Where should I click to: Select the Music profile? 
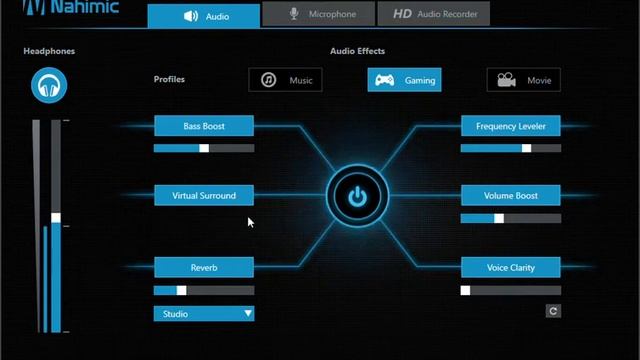[x=285, y=80]
